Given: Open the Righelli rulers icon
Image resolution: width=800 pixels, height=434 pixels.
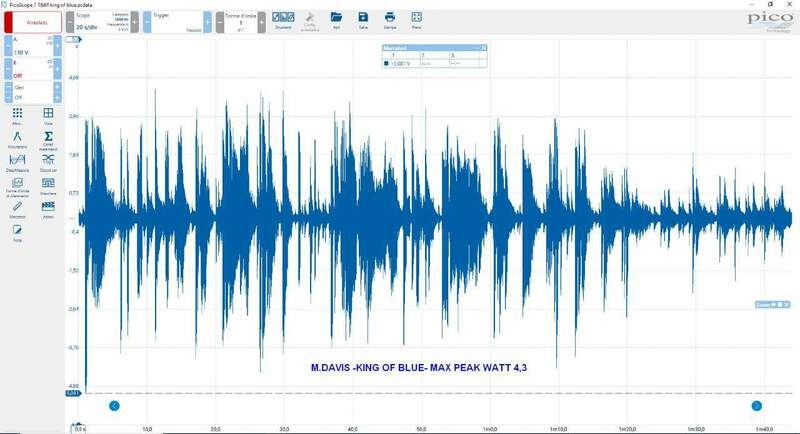Looking at the screenshot, I should coord(17,209).
